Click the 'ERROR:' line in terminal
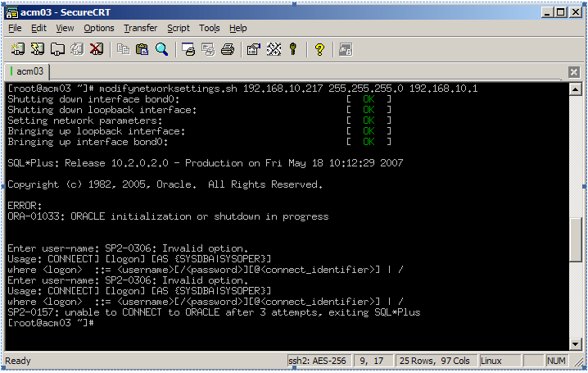Screen dimensions: 588x373 click(25, 206)
